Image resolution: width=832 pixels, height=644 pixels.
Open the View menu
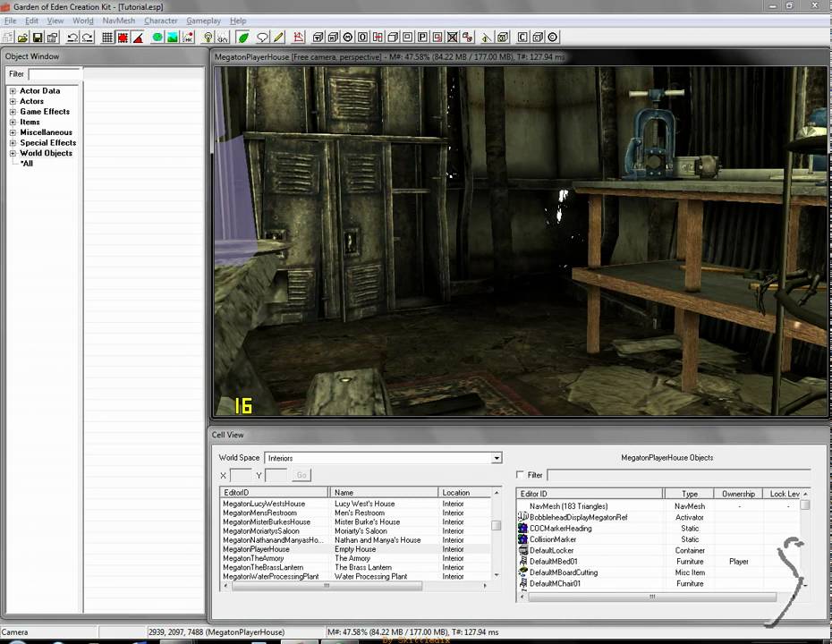(55, 21)
